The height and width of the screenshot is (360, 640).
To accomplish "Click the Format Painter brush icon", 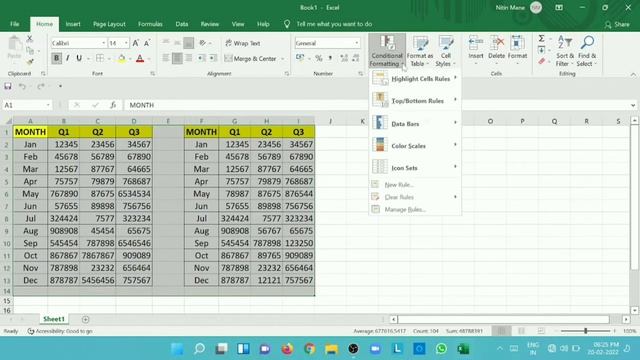I will (29, 62).
